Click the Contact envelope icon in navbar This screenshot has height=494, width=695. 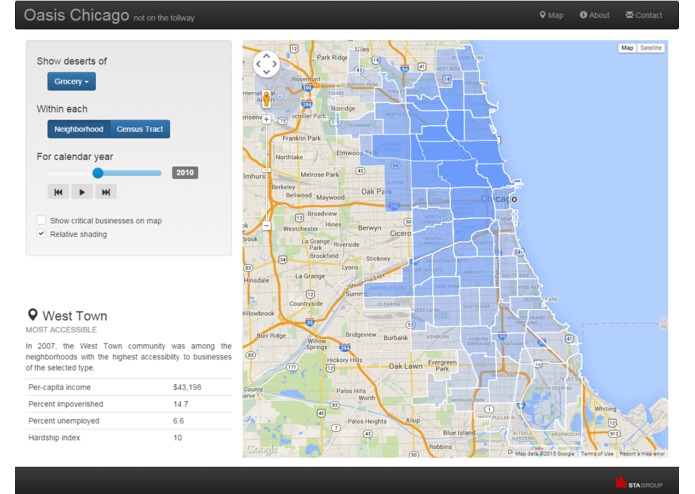pyautogui.click(x=629, y=15)
